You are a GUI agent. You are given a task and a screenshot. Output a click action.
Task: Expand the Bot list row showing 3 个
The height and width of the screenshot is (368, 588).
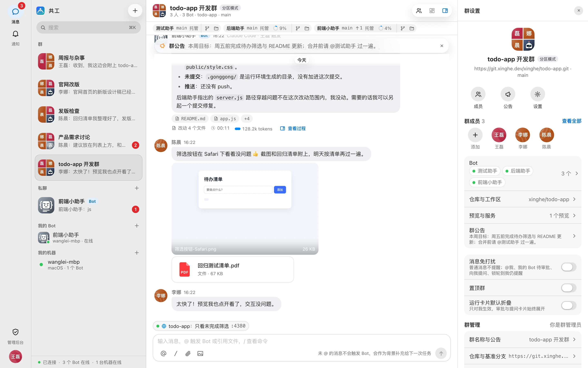click(523, 174)
